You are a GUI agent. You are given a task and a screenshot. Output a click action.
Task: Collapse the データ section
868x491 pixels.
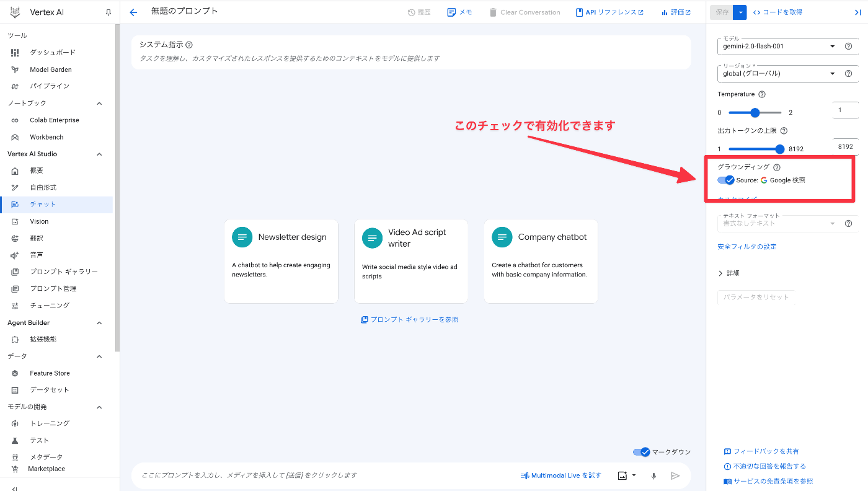coord(99,356)
